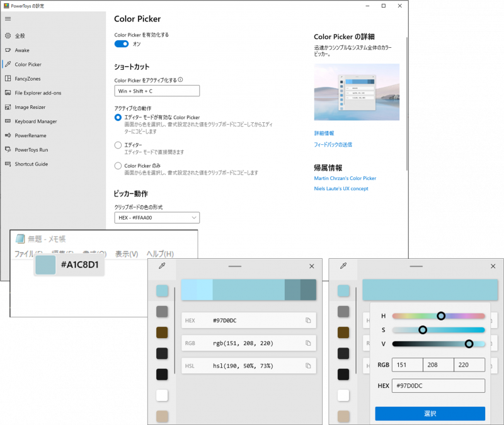The height and width of the screenshot is (425, 504).
Task: Open the hamburger navigation menu
Action: 8,19
